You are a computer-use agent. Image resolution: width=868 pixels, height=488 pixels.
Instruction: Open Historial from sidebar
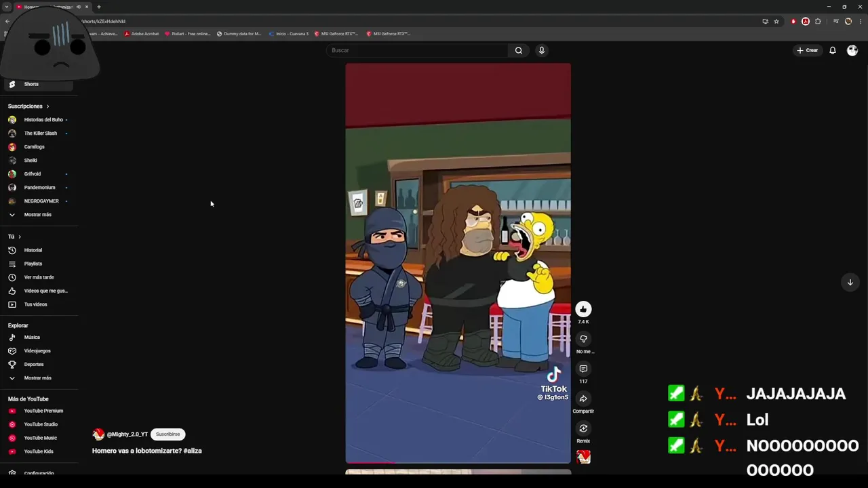(39, 250)
